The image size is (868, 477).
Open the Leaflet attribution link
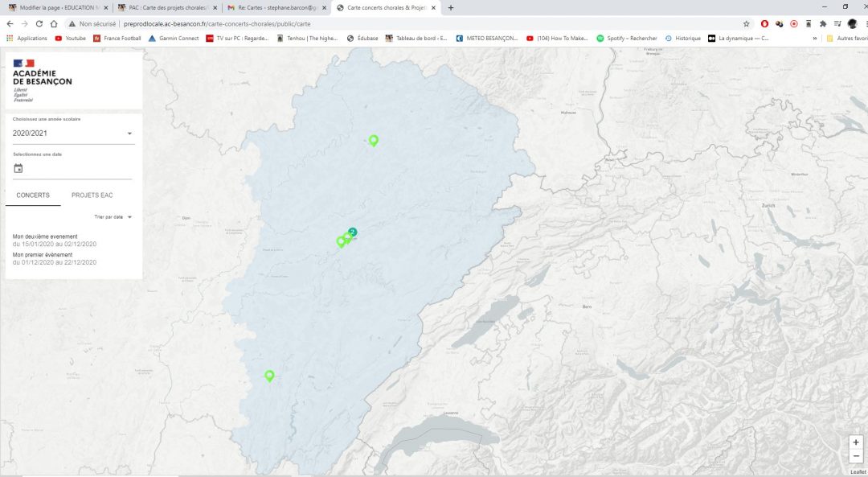pyautogui.click(x=858, y=472)
